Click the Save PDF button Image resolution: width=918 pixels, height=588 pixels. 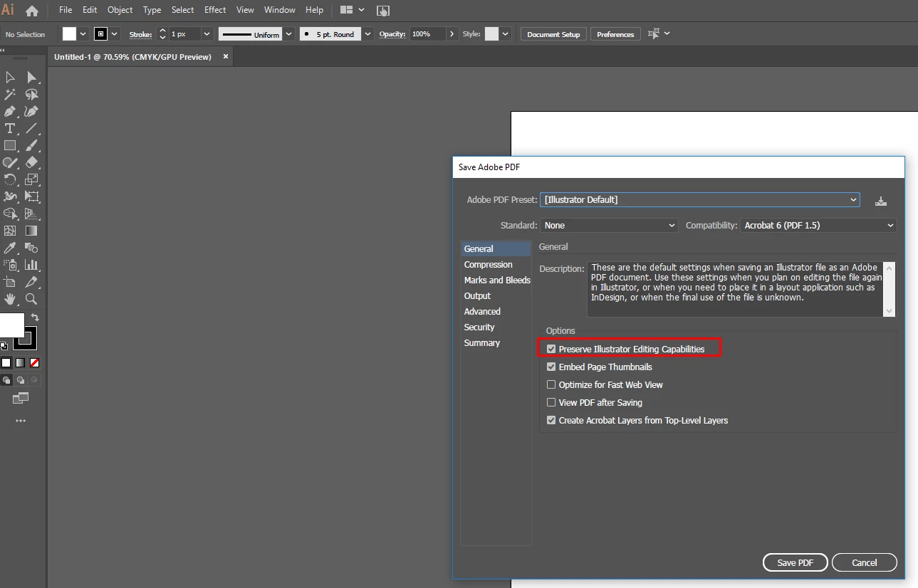click(x=796, y=562)
